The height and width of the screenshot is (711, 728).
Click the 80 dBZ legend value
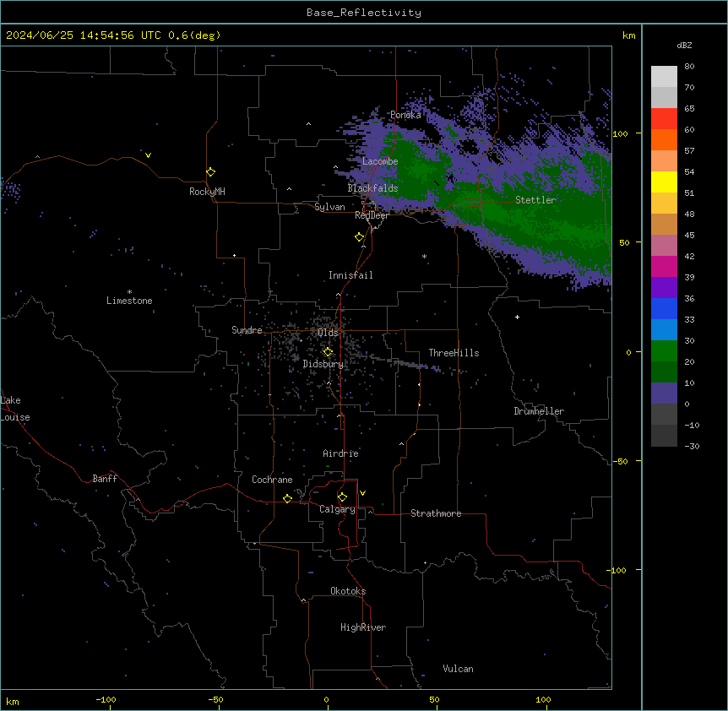[x=689, y=67]
